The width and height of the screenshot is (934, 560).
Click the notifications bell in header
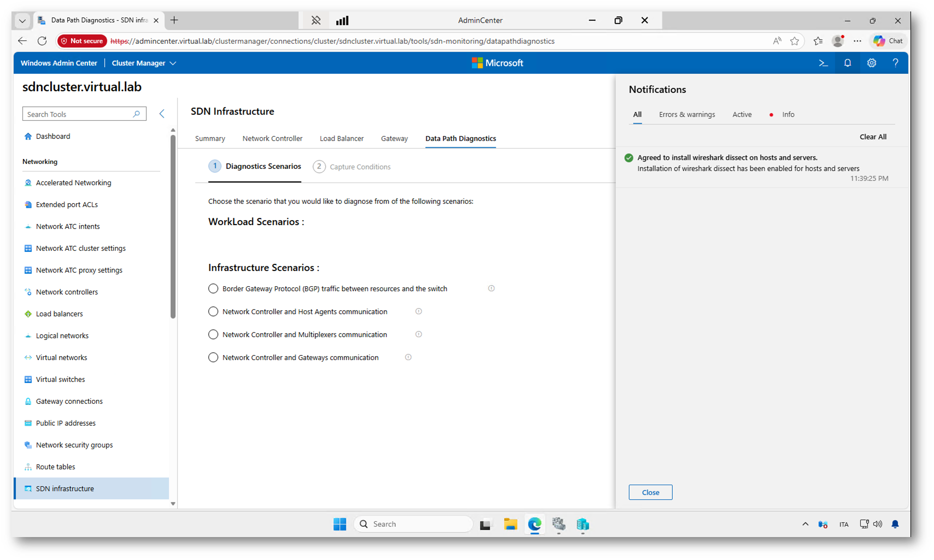[847, 63]
